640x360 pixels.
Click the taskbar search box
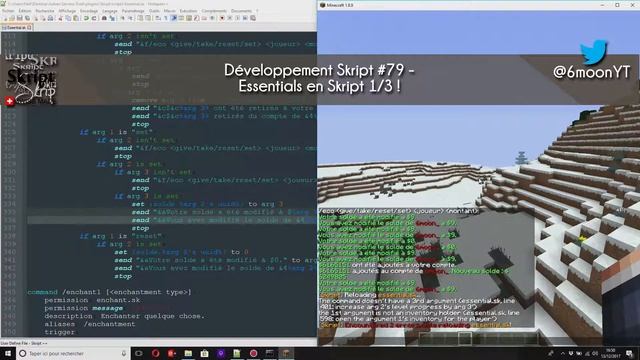(73, 353)
